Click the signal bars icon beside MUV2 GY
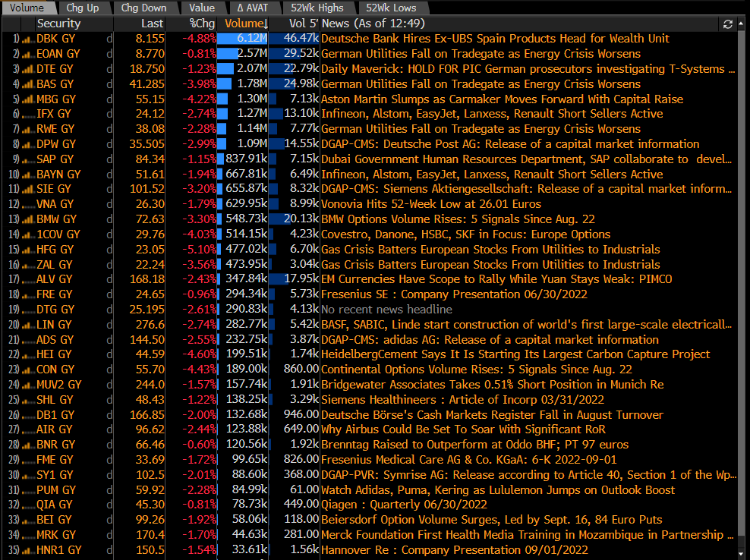750x560 pixels. click(28, 385)
